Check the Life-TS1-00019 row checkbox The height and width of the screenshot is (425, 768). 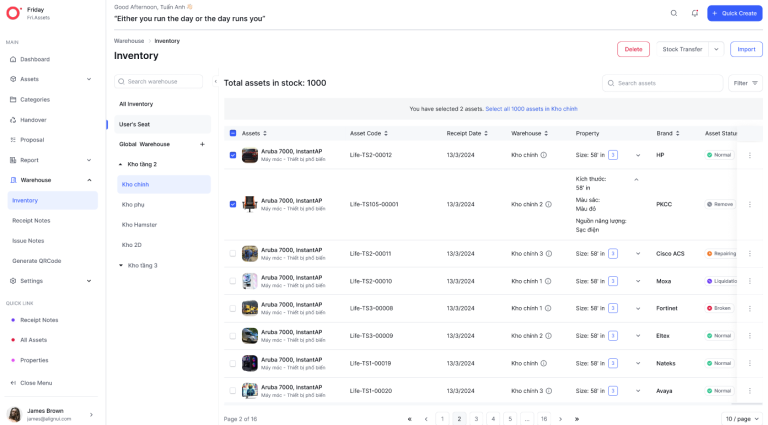tap(233, 363)
